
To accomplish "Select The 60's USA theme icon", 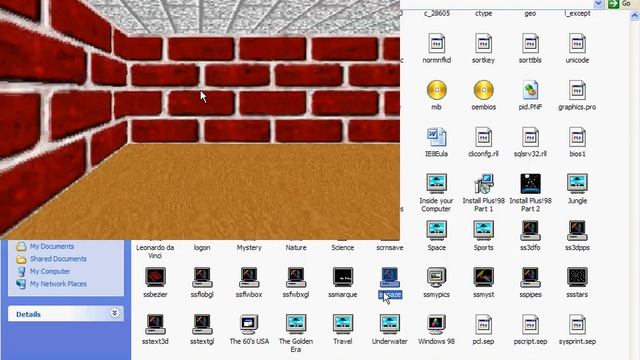I will coord(249,324).
